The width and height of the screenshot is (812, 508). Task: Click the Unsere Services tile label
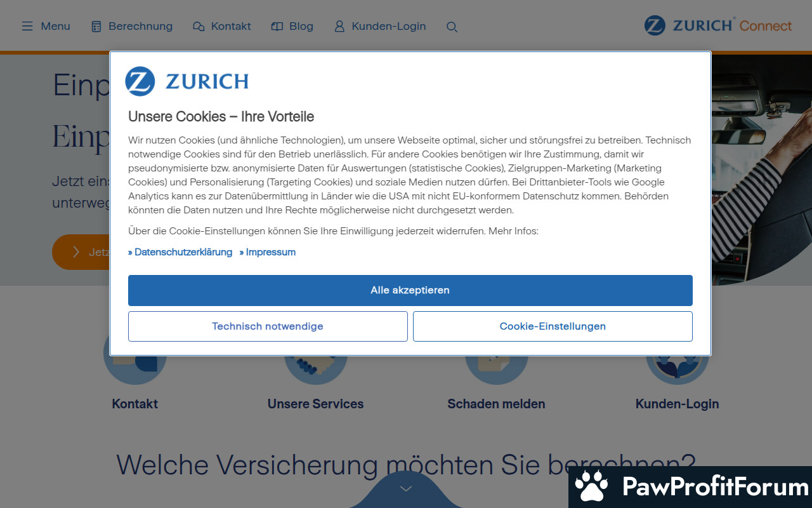tap(315, 404)
